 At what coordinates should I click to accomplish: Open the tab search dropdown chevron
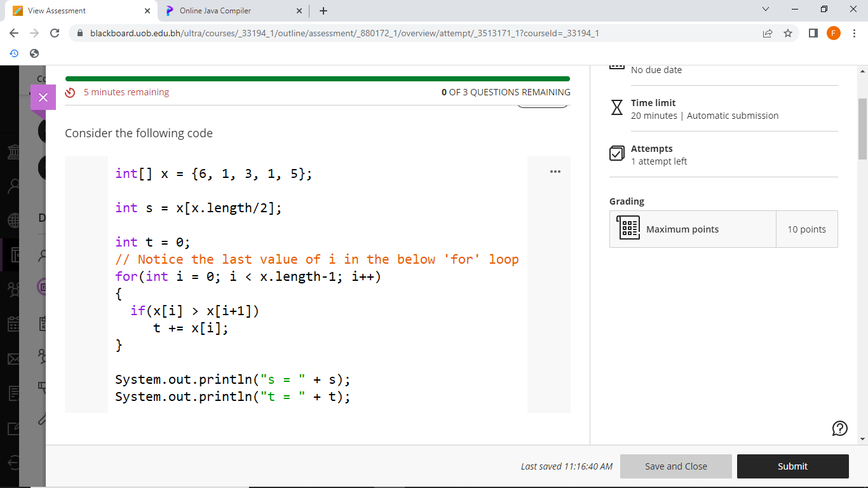765,10
